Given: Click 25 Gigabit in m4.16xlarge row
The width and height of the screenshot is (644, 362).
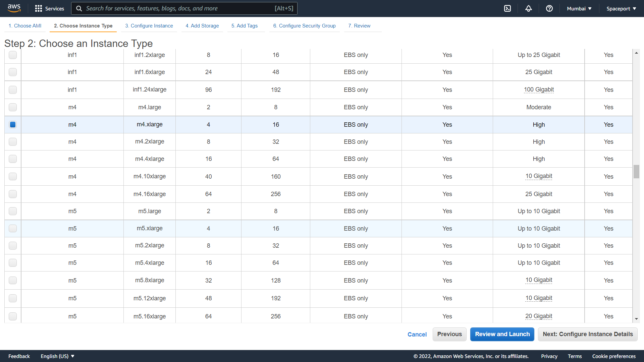Looking at the screenshot, I should [x=539, y=194].
